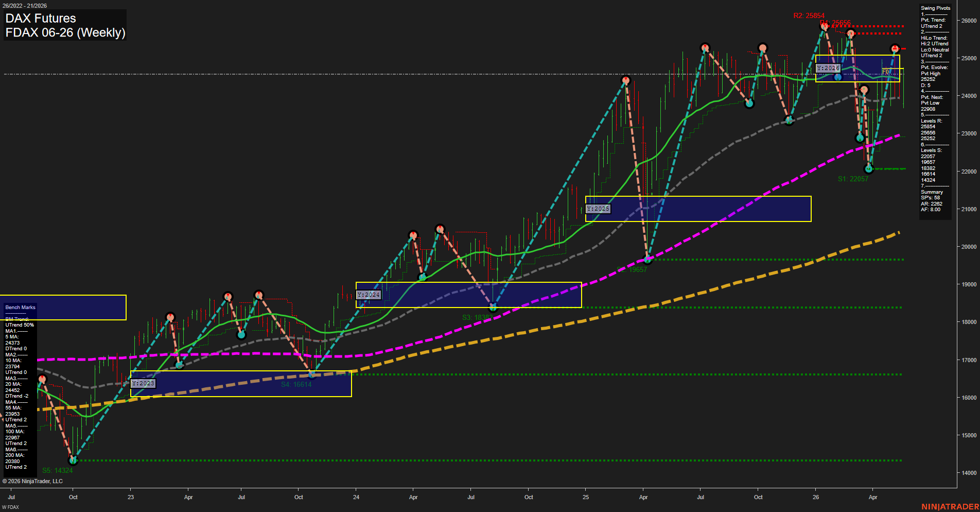
Task: Click 'Pvt Low' in Swing Pivots panel
Action: (930, 103)
